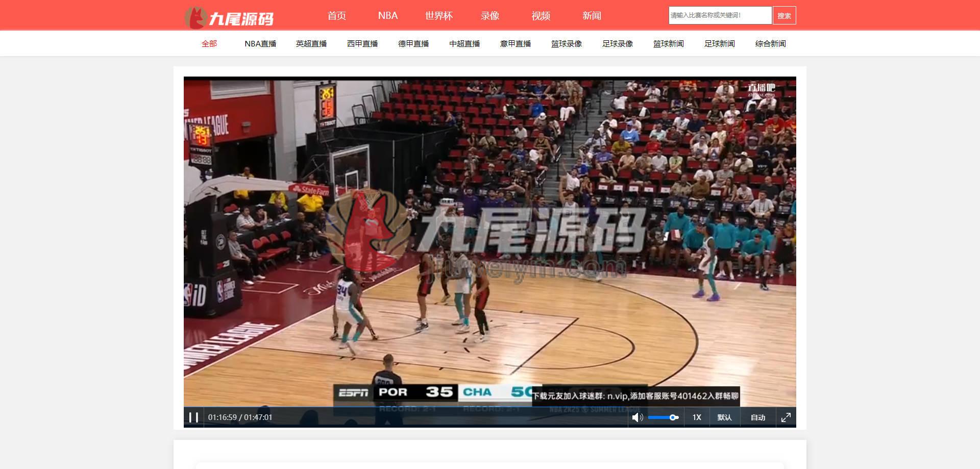Open the 自动 line selector
This screenshot has height=469, width=980.
[x=758, y=417]
